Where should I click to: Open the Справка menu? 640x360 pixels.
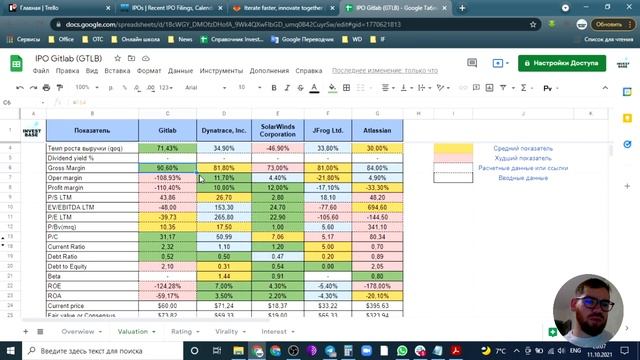click(309, 71)
